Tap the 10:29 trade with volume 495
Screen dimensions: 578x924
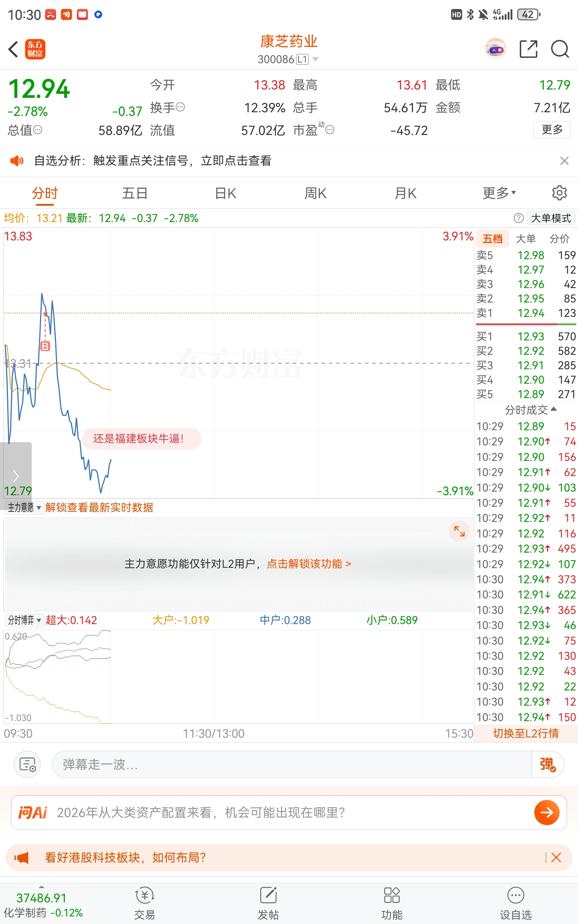tap(526, 549)
